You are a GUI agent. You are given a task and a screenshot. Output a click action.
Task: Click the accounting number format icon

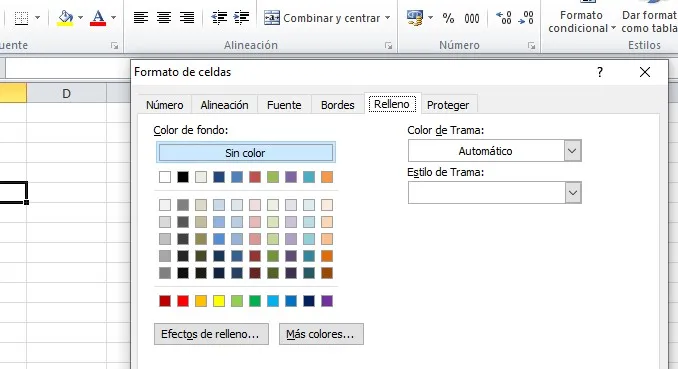(415, 18)
